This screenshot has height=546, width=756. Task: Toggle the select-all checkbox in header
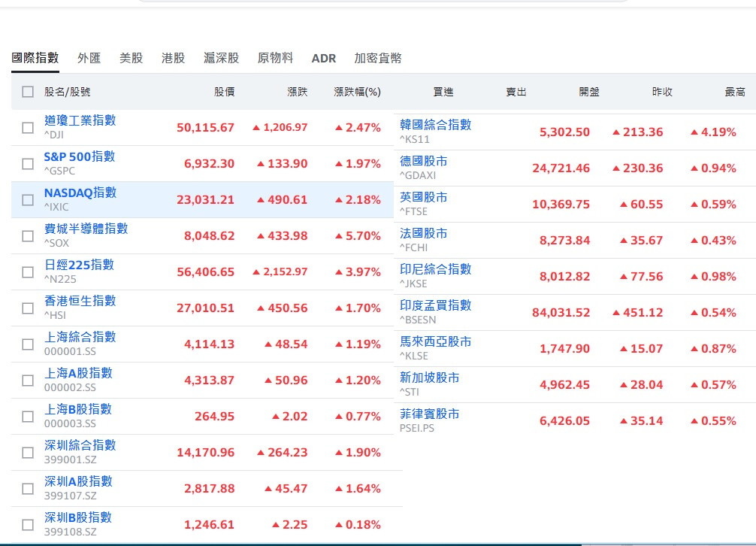click(x=28, y=92)
